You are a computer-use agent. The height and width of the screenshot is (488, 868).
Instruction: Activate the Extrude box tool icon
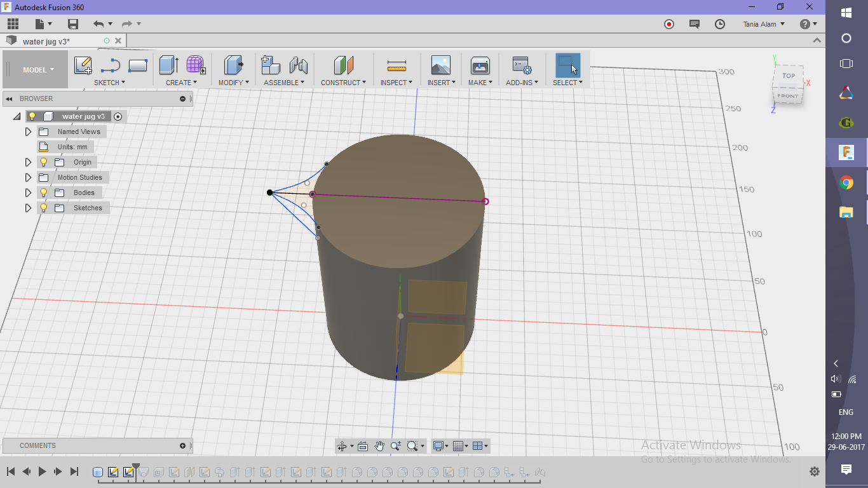[x=168, y=65]
